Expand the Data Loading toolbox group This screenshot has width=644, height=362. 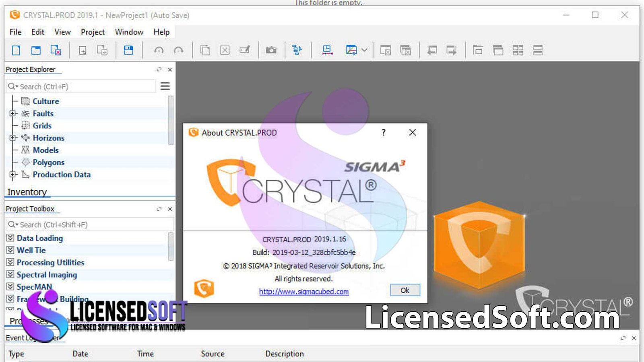click(x=10, y=238)
